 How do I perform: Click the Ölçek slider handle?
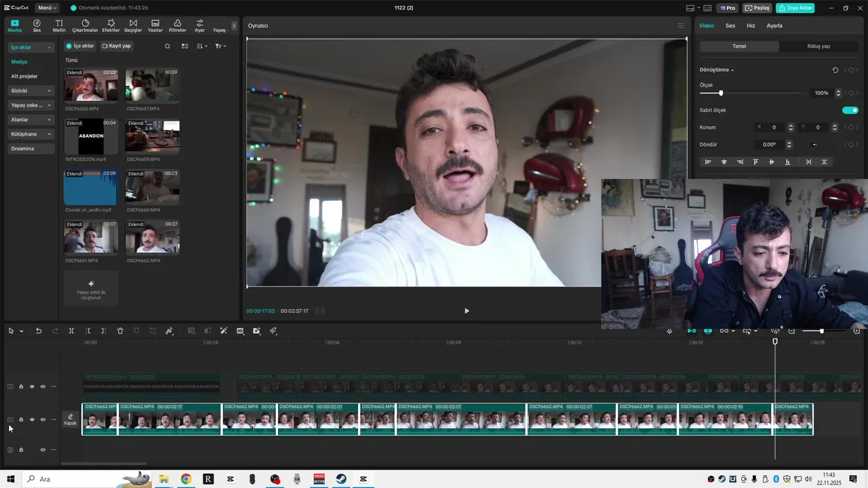point(721,93)
